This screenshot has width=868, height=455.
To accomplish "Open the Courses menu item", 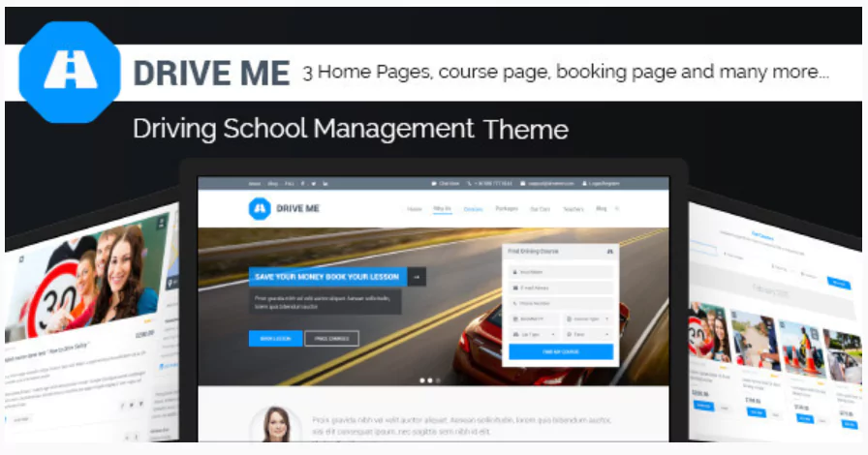I will point(474,209).
